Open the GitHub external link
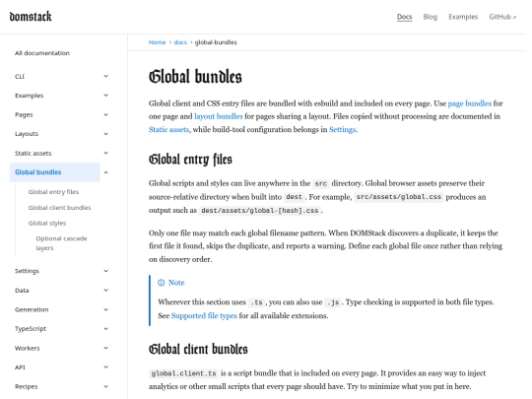This screenshot has height=399, width=532. pos(502,17)
